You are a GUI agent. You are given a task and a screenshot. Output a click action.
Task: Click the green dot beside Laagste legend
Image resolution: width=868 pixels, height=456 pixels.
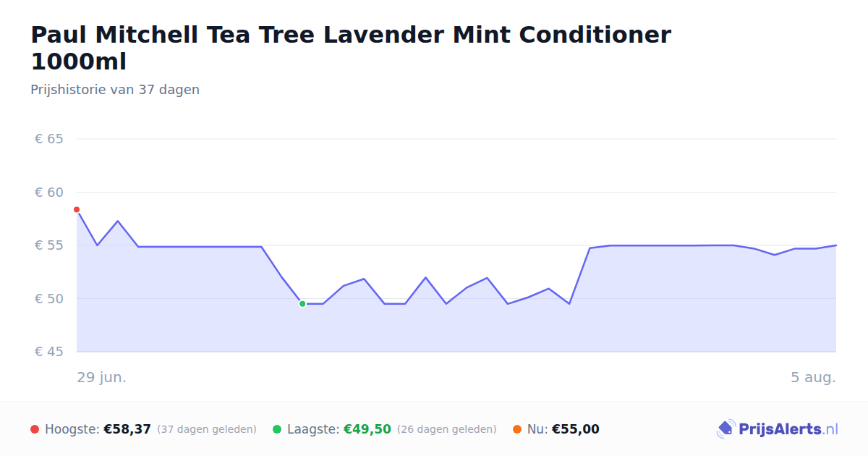click(277, 429)
